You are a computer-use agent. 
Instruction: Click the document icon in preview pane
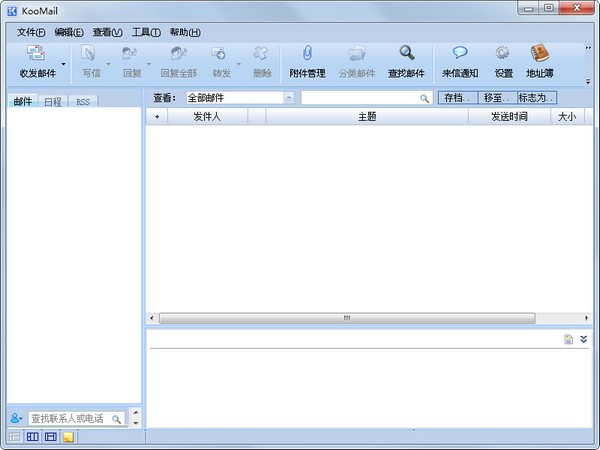click(568, 340)
